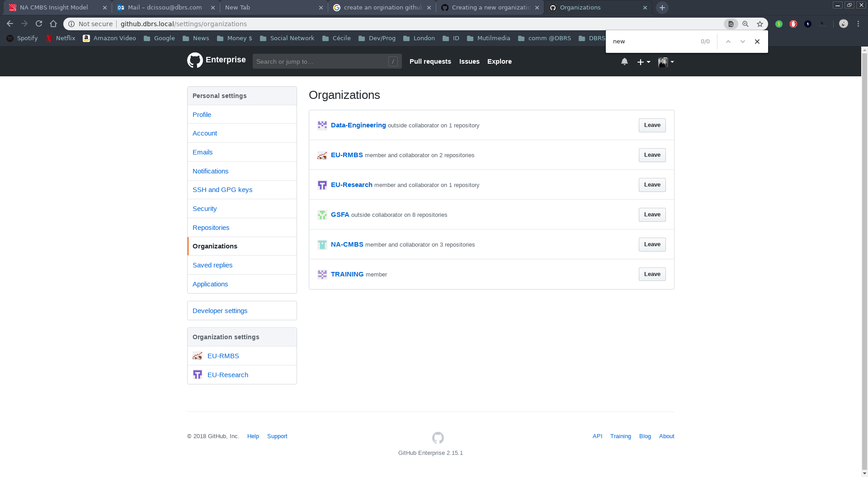
Task: Leave the TRAINING organization
Action: (652, 274)
